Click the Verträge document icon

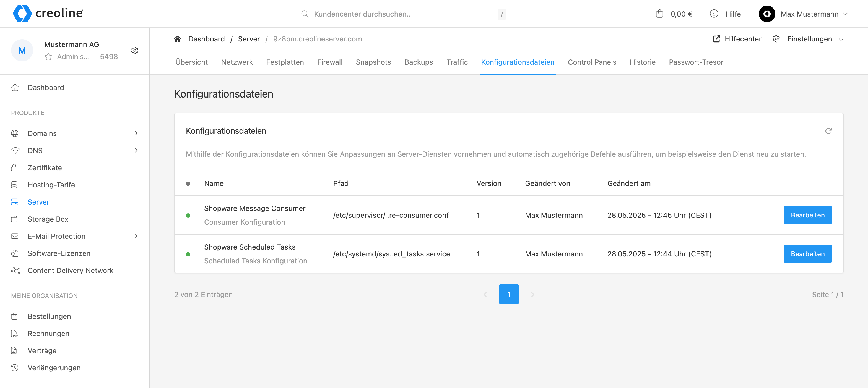point(14,351)
